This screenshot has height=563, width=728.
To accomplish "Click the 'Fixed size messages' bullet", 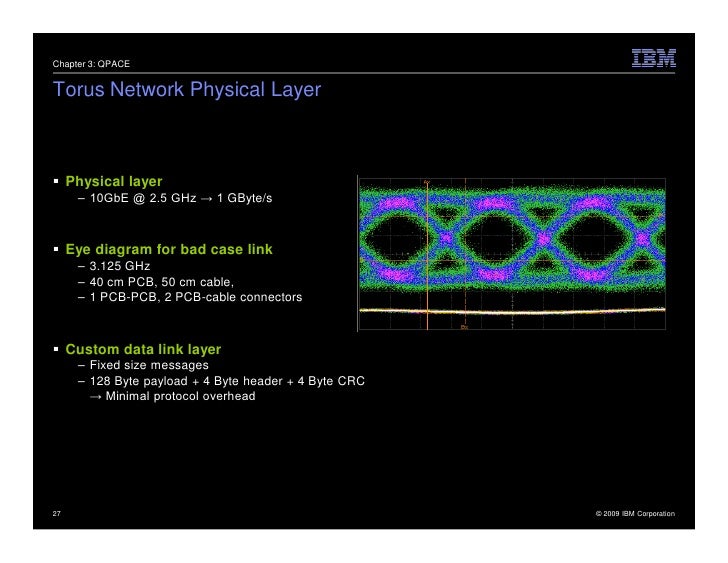I will (149, 365).
